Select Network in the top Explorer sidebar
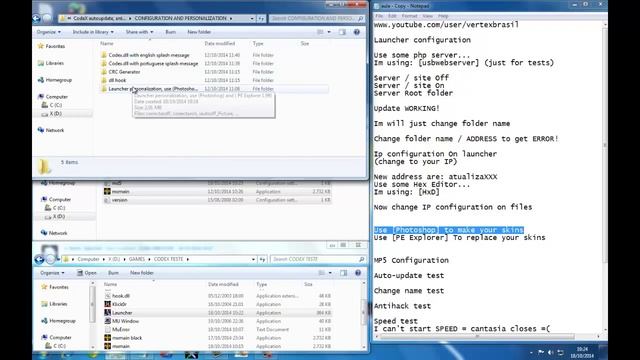The width and height of the screenshot is (640, 360). (x=51, y=130)
